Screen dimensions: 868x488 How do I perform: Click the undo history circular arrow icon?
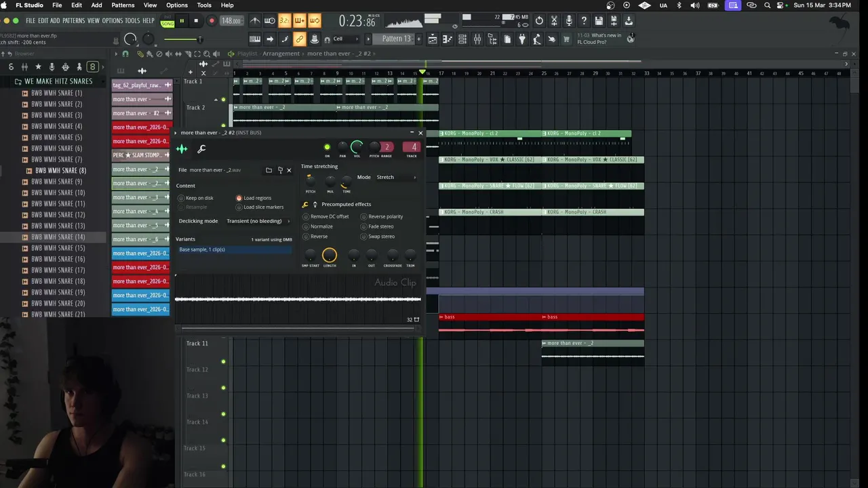[x=539, y=21]
